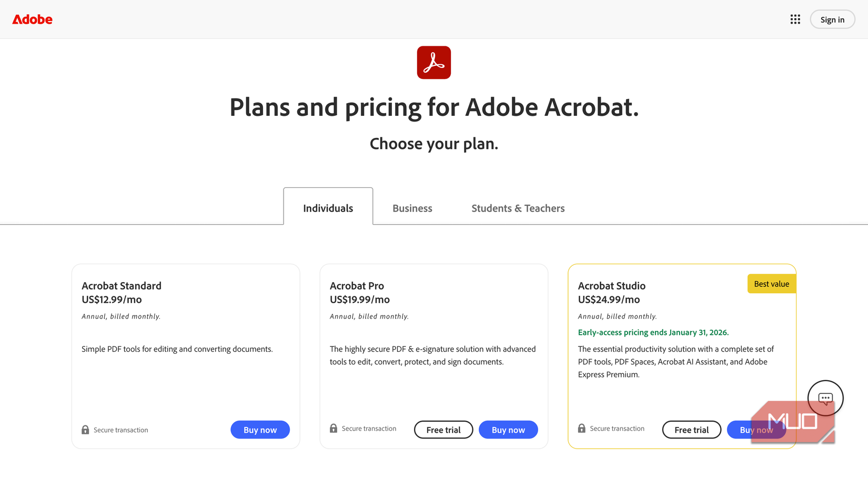Click the lock icon on Acrobat Pro card
The image size is (868, 477).
334,429
